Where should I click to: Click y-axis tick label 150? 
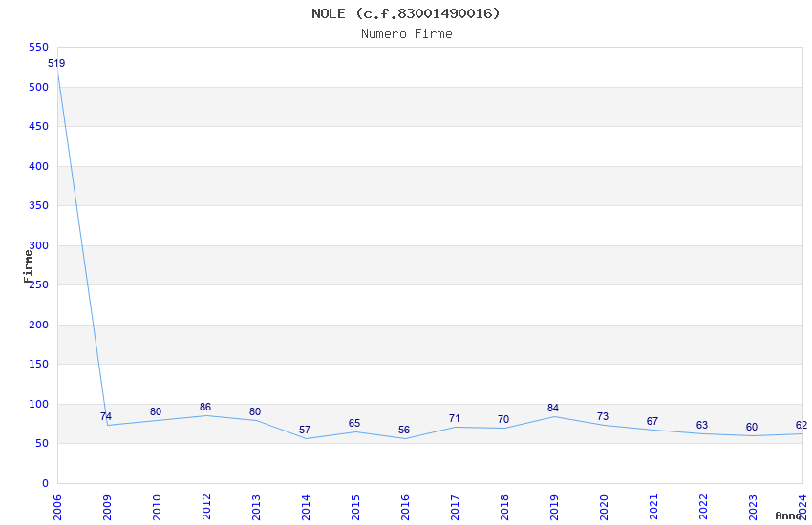[39, 364]
